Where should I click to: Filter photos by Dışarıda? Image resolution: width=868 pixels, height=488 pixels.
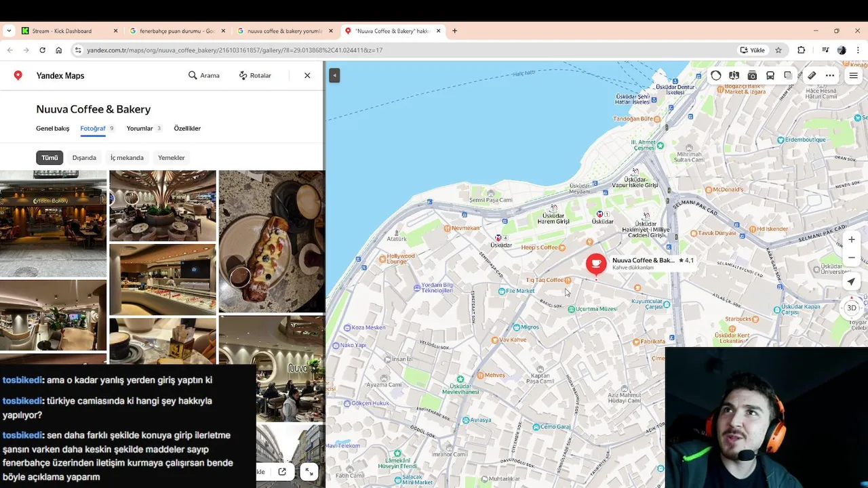coord(84,157)
